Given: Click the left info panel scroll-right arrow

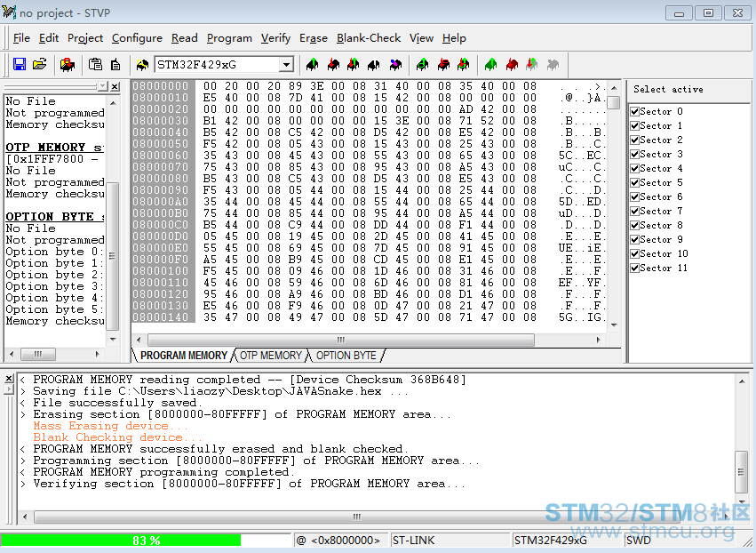Looking at the screenshot, I should 98,354.
